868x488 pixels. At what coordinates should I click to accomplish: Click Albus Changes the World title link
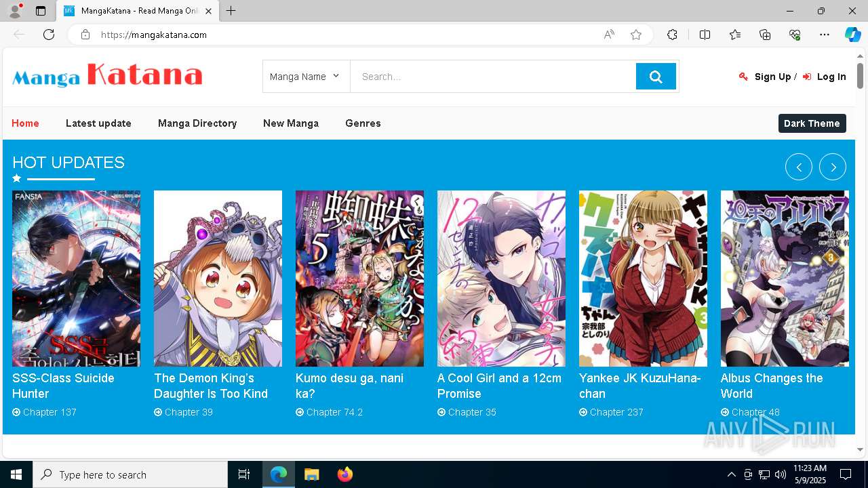pyautogui.click(x=772, y=386)
